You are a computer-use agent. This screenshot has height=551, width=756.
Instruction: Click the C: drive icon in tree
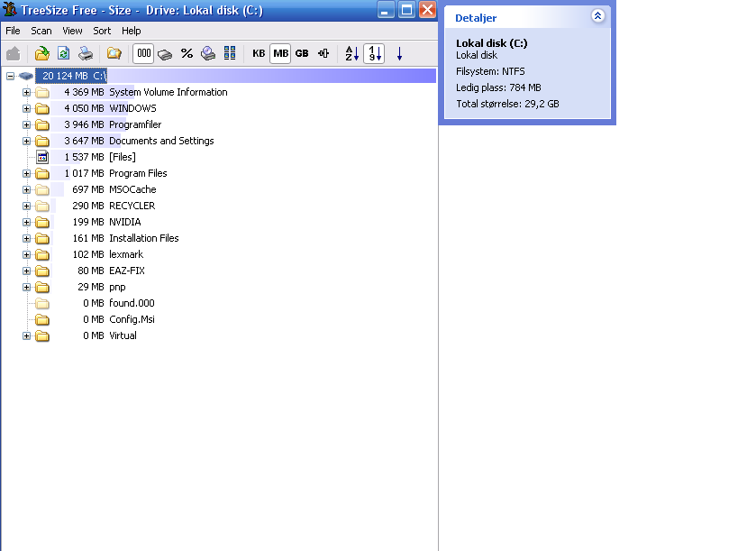[x=25, y=77]
